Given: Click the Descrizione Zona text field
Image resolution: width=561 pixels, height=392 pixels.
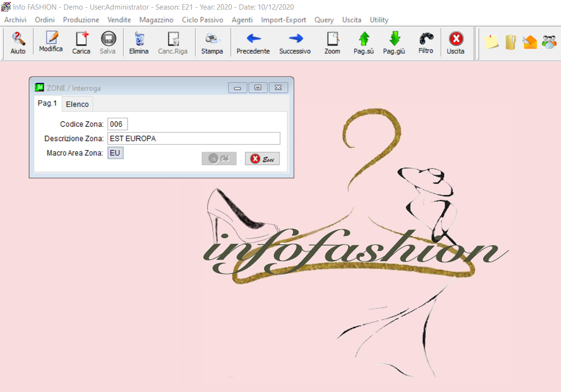Looking at the screenshot, I should [194, 139].
